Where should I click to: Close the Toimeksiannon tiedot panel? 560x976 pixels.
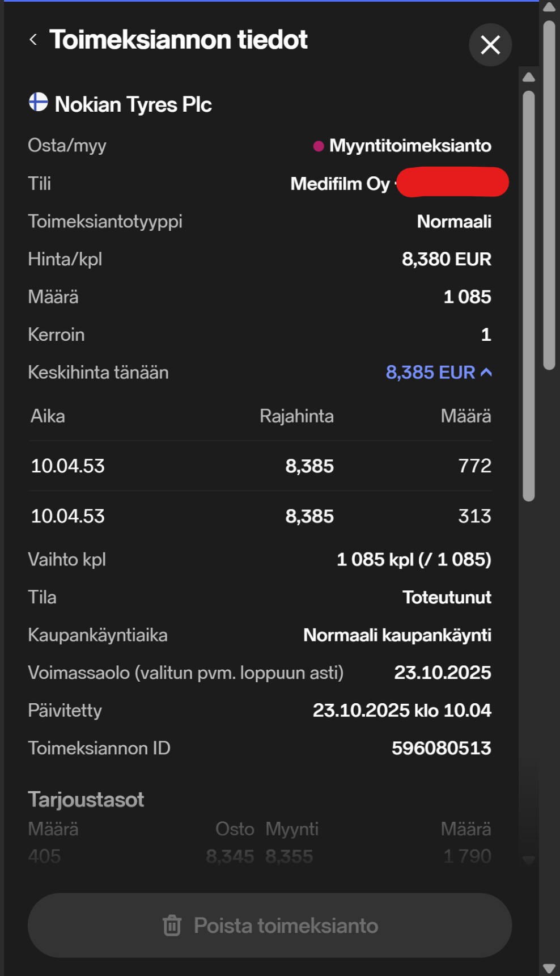coord(490,45)
